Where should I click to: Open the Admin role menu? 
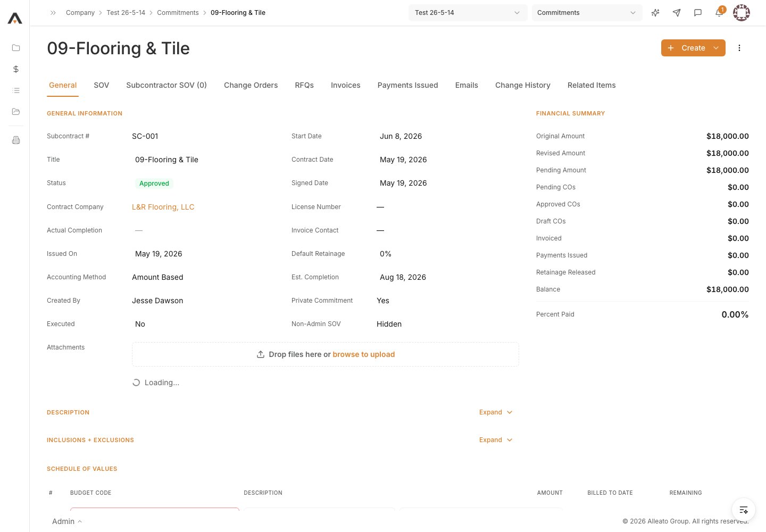[x=67, y=521]
